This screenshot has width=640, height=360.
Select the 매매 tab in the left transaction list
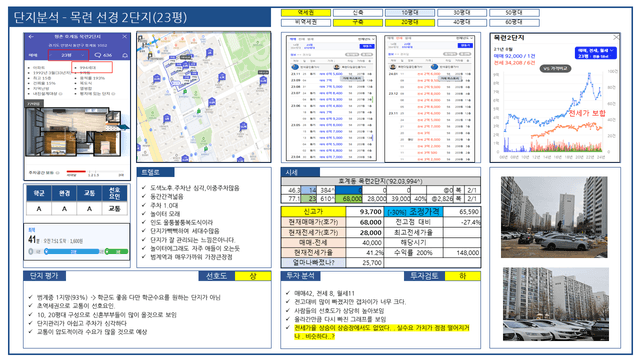click(293, 40)
